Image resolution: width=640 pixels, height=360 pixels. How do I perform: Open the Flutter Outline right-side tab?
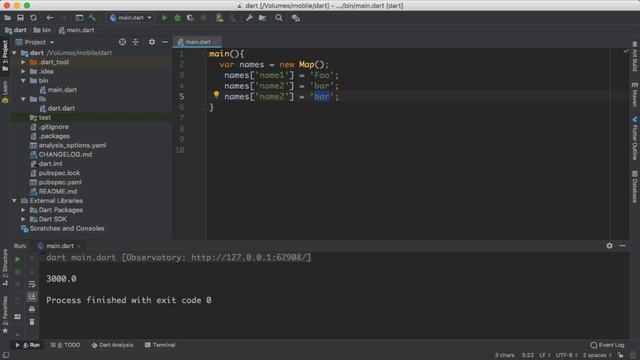pyautogui.click(x=635, y=138)
